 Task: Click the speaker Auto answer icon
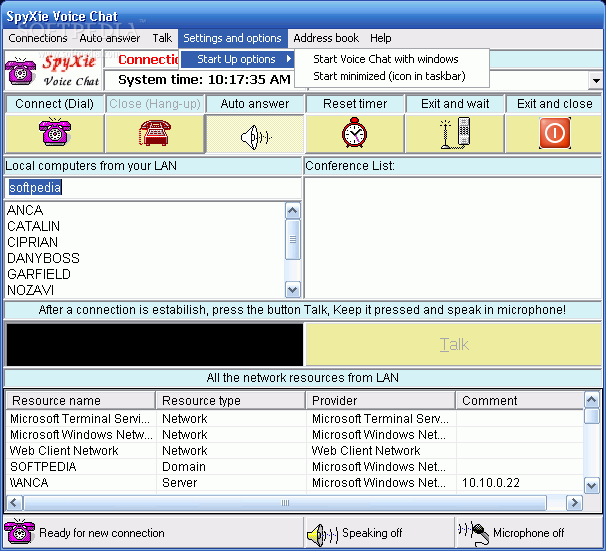point(256,137)
